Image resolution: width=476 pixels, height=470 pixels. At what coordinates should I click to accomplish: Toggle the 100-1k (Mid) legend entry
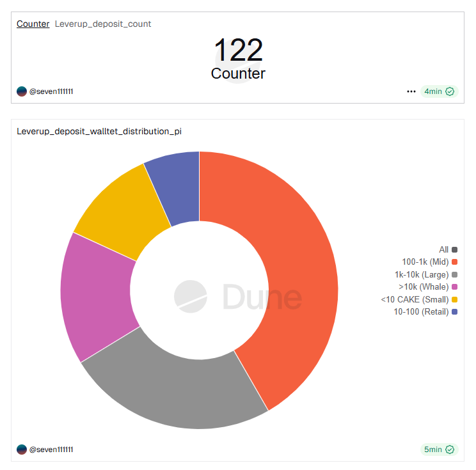tap(429, 262)
